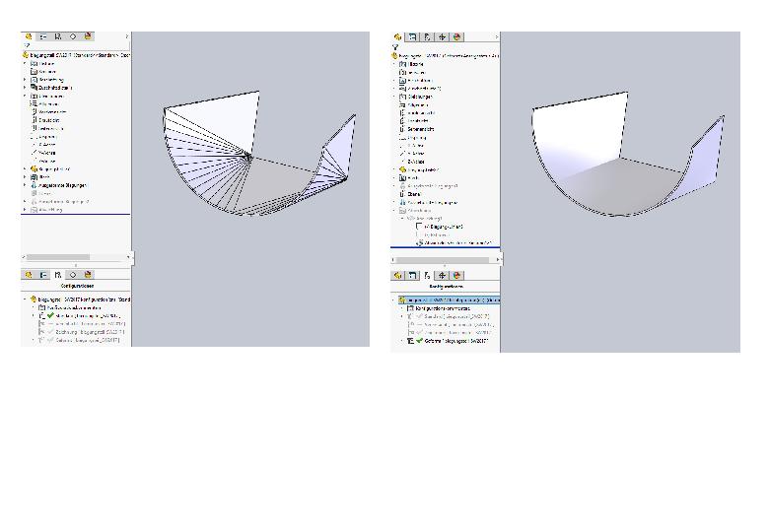Click 'Konfigurationen' header in left lower panel
The width and height of the screenshot is (769, 532).
[77, 286]
